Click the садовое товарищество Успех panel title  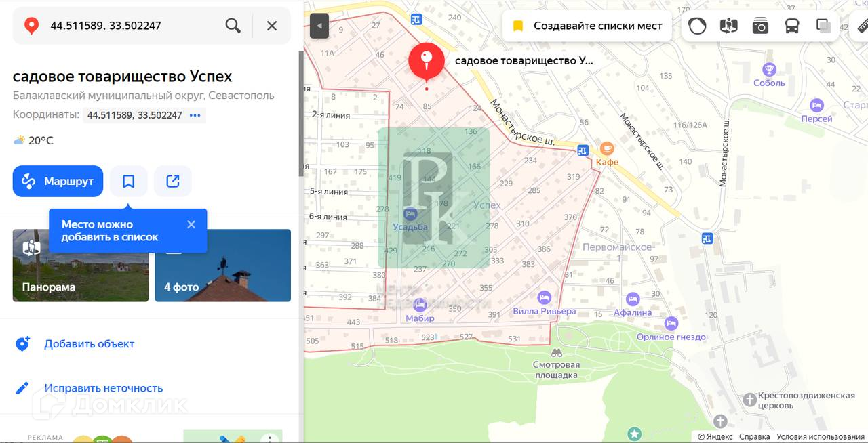coord(122,76)
